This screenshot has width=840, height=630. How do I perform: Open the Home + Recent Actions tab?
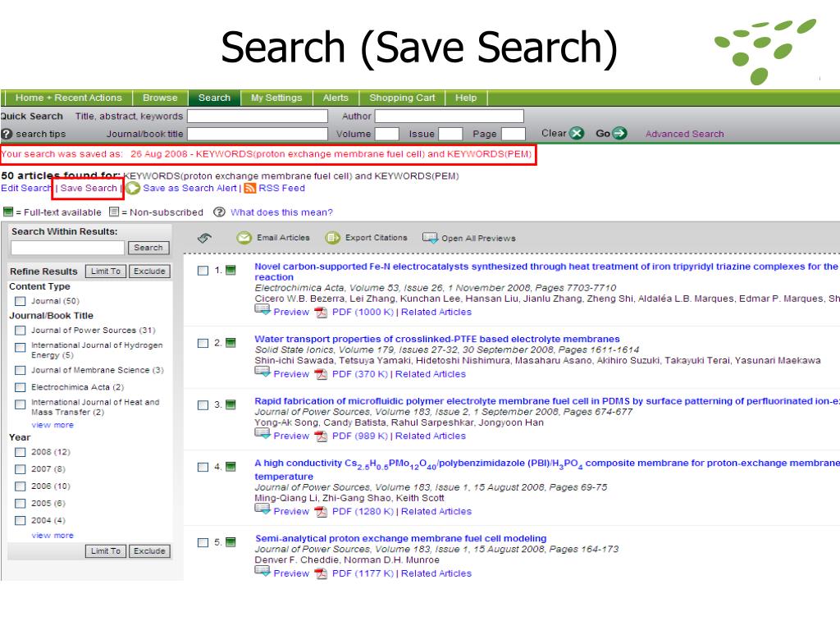coord(69,98)
